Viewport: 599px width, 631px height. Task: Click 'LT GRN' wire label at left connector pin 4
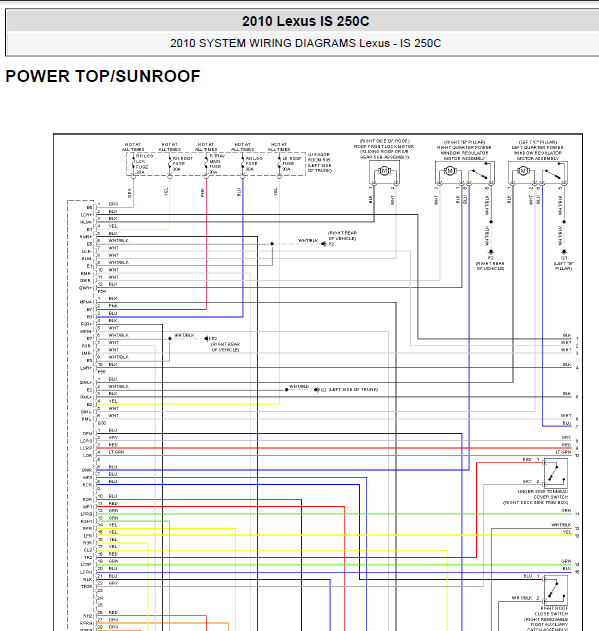(x=116, y=452)
